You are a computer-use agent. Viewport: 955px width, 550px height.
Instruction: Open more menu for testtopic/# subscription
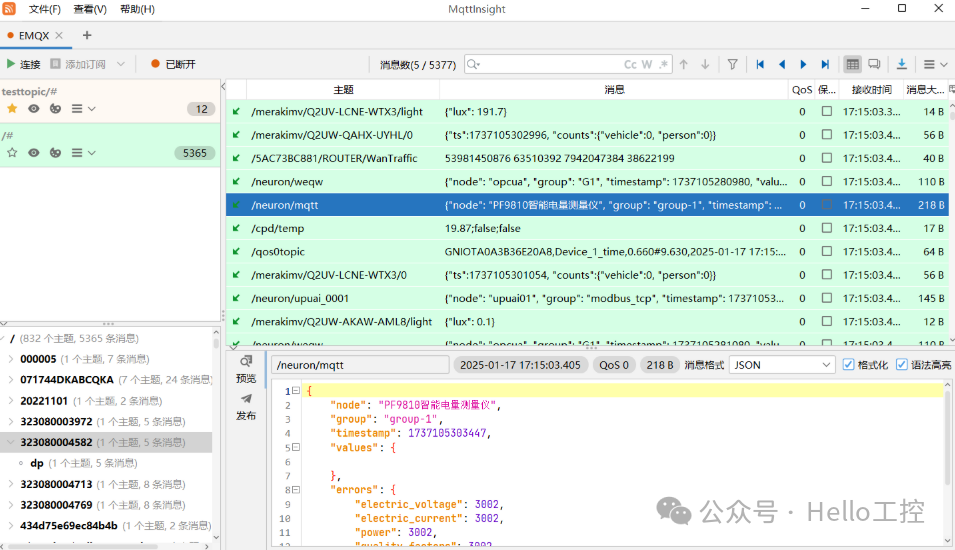tap(83, 108)
